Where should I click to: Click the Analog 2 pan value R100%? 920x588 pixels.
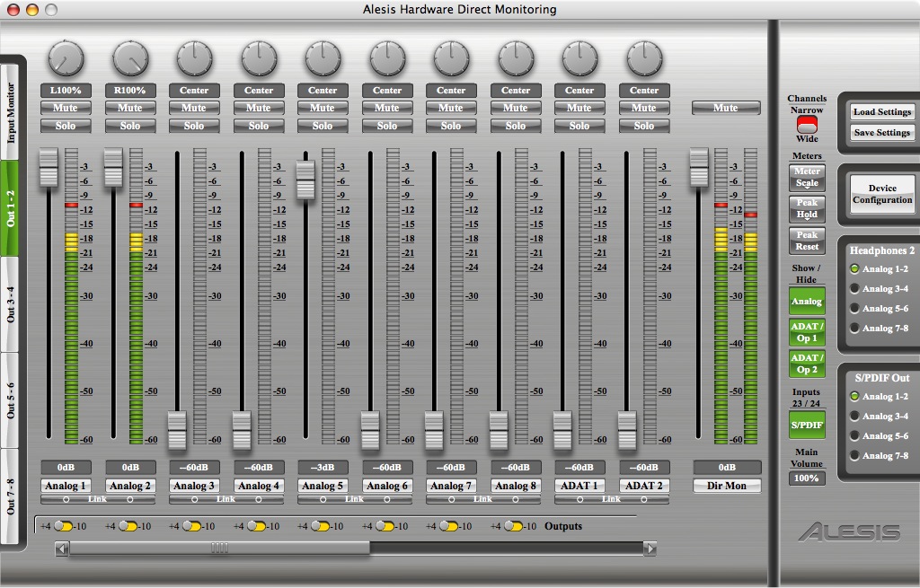coord(130,91)
